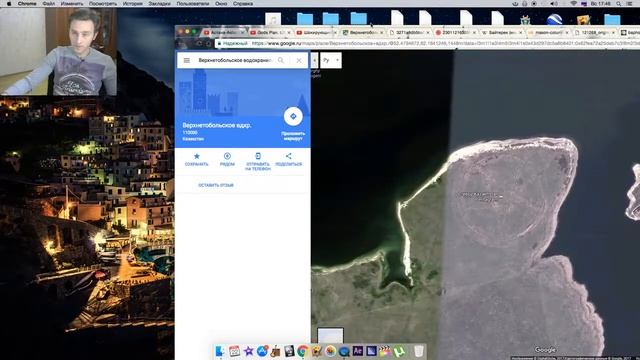Switch to the first YouTube Астана tab

(224, 32)
